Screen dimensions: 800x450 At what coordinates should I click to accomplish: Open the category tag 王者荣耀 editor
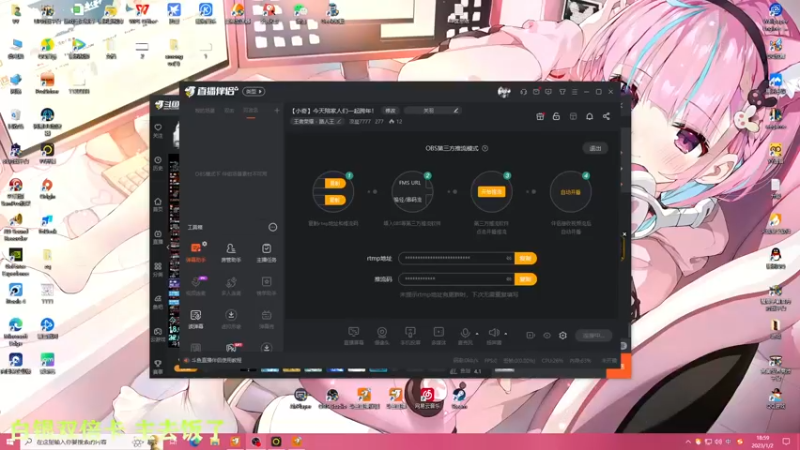point(317,121)
